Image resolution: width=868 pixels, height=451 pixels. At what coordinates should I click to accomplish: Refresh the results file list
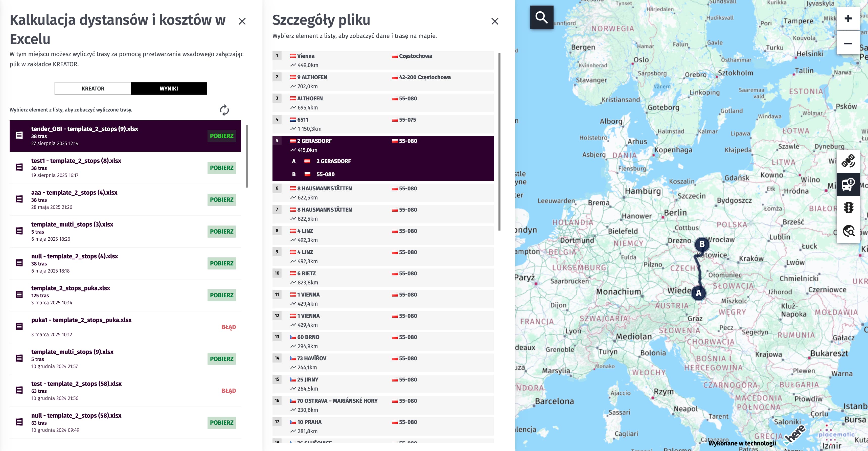coord(224,110)
